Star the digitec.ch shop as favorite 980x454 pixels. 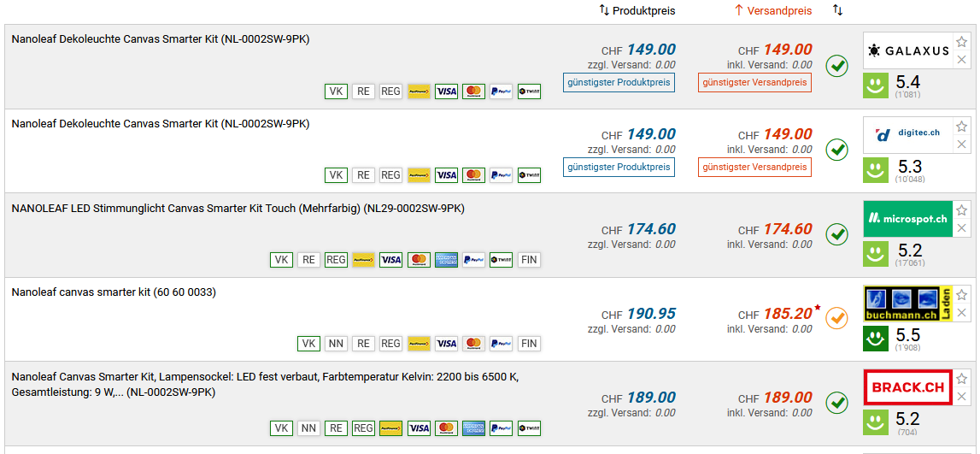961,127
